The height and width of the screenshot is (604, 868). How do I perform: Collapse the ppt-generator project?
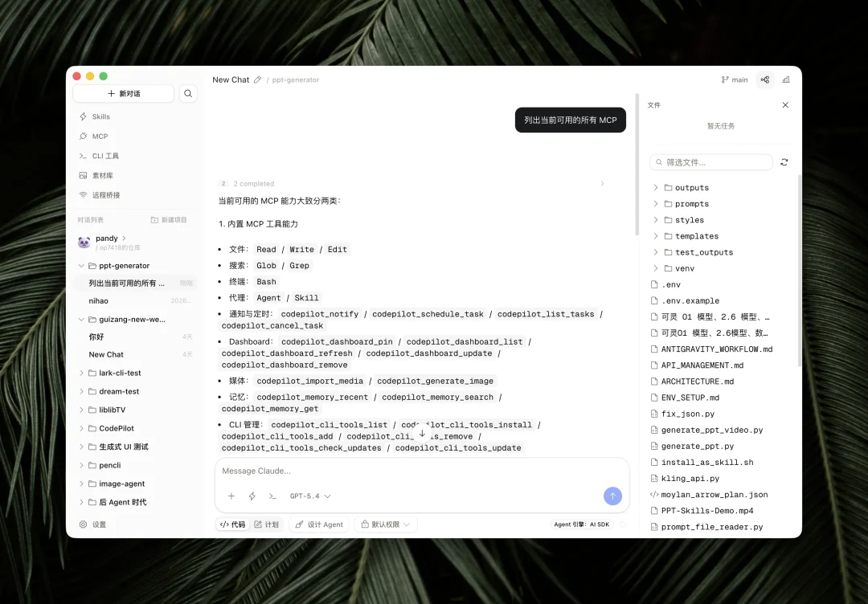point(81,265)
